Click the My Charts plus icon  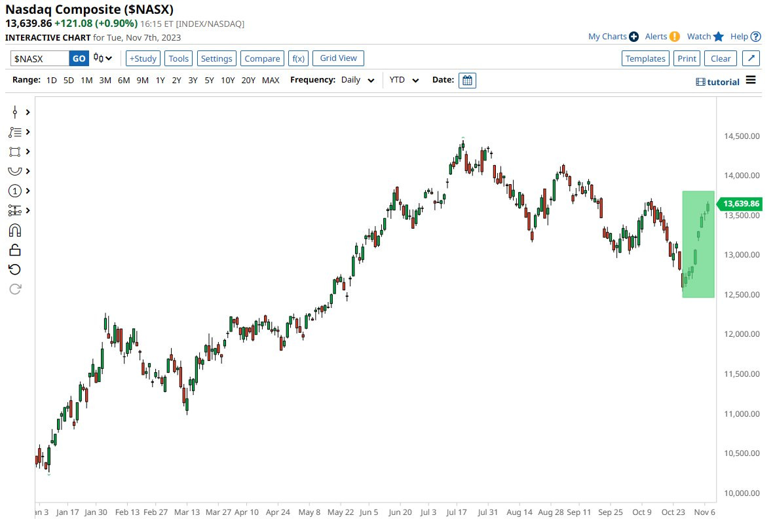point(633,37)
